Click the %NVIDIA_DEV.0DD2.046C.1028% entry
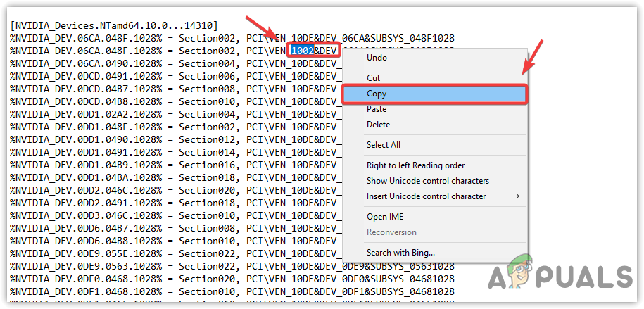 [85, 190]
